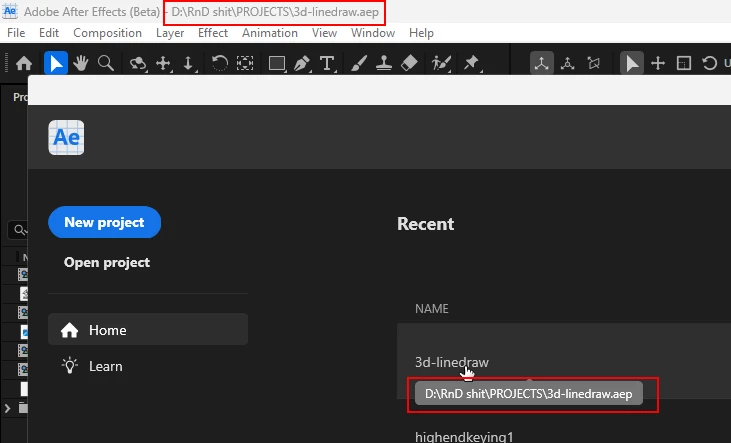Select the Hand tool
Viewport: 731px width, 443px height.
coord(81,63)
